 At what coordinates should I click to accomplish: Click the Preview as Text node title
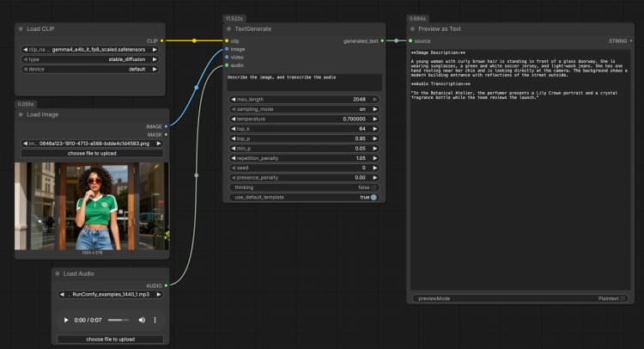tap(440, 29)
